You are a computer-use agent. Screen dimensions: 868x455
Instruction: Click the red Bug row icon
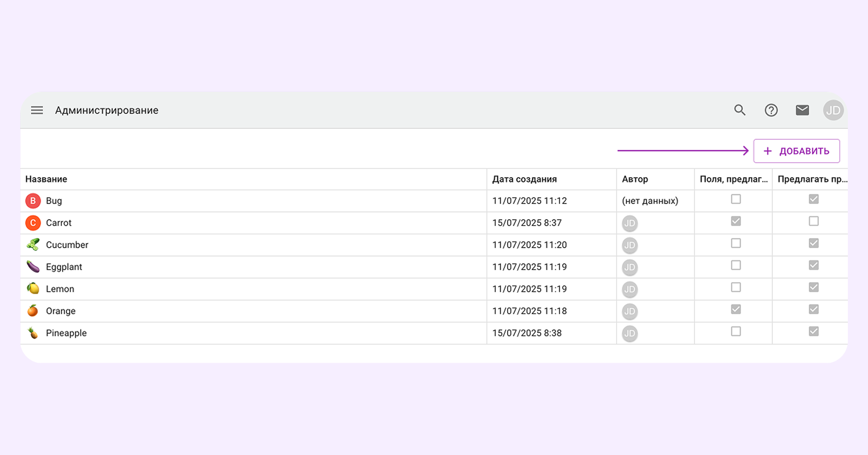pyautogui.click(x=33, y=201)
